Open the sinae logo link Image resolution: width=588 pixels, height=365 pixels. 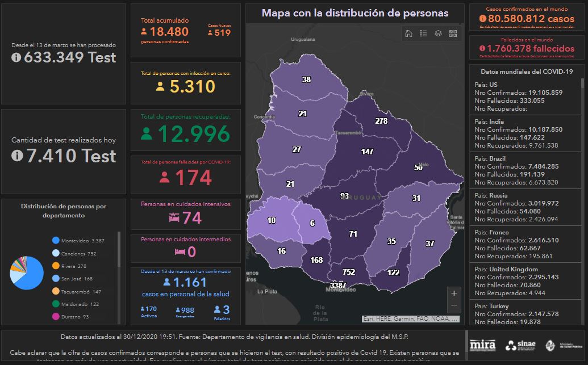click(x=519, y=345)
